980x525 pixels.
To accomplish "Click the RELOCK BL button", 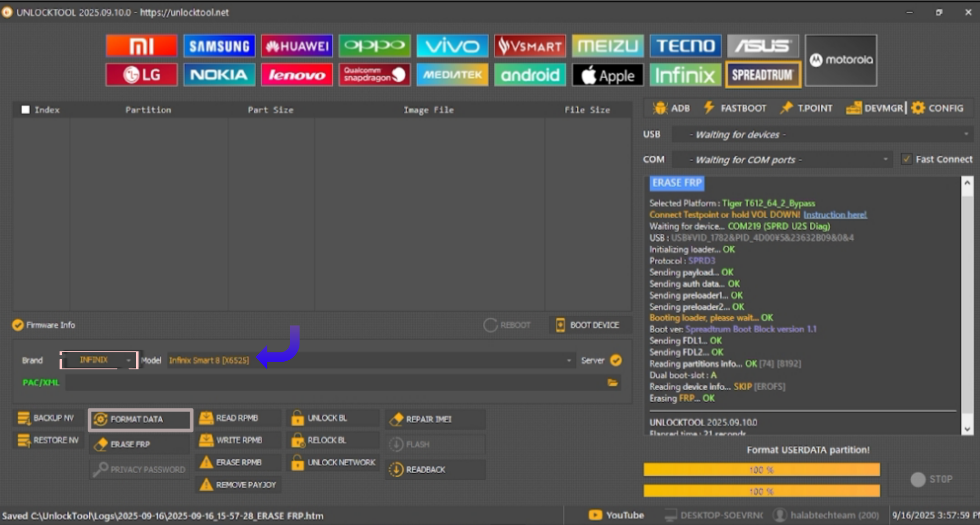I will 333,440.
